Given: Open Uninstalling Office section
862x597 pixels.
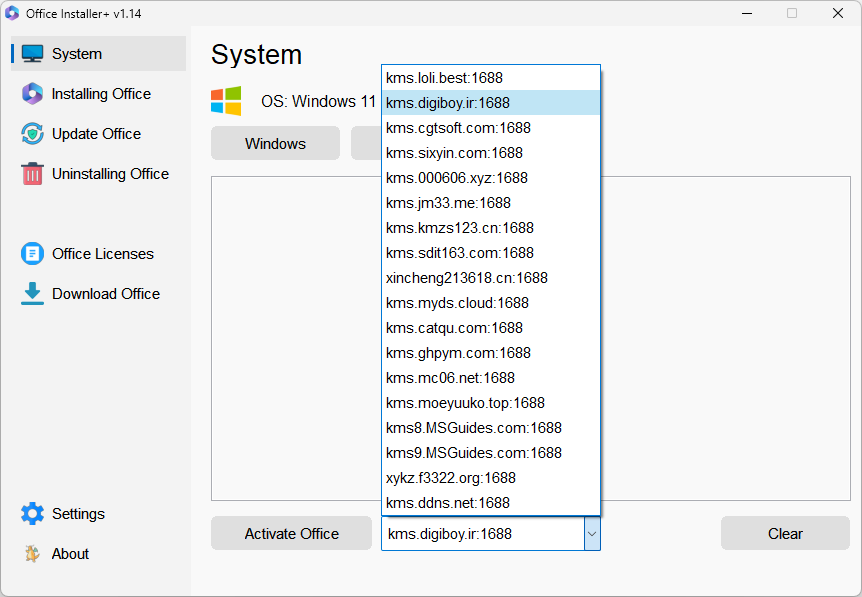Looking at the screenshot, I should tap(110, 174).
